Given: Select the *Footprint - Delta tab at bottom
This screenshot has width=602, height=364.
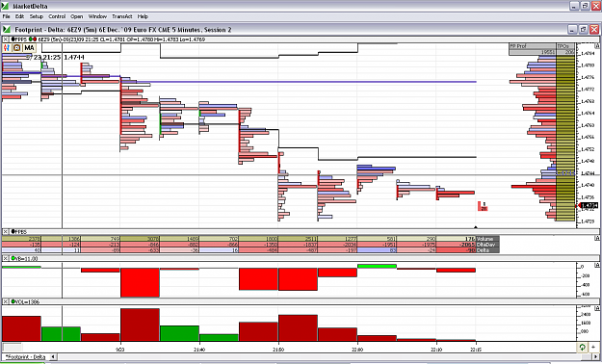Looking at the screenshot, I should point(25,357).
